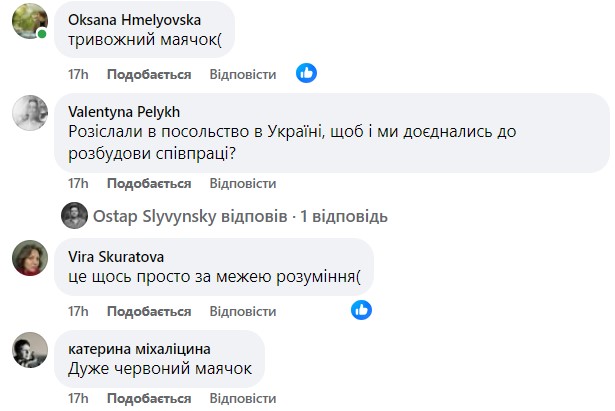Reply to Valentyna Pelykh's comment
Screen dimensions: 615x411
(243, 183)
